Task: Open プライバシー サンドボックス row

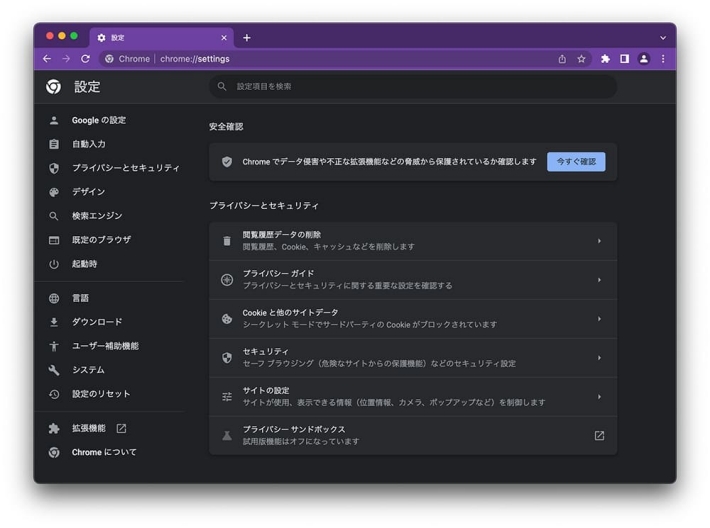Action: [x=413, y=436]
